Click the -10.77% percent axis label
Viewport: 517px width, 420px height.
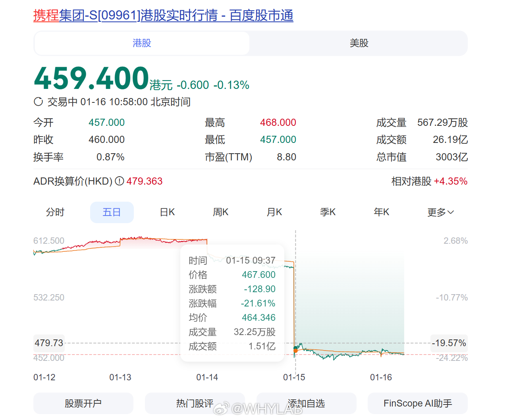pos(452,298)
